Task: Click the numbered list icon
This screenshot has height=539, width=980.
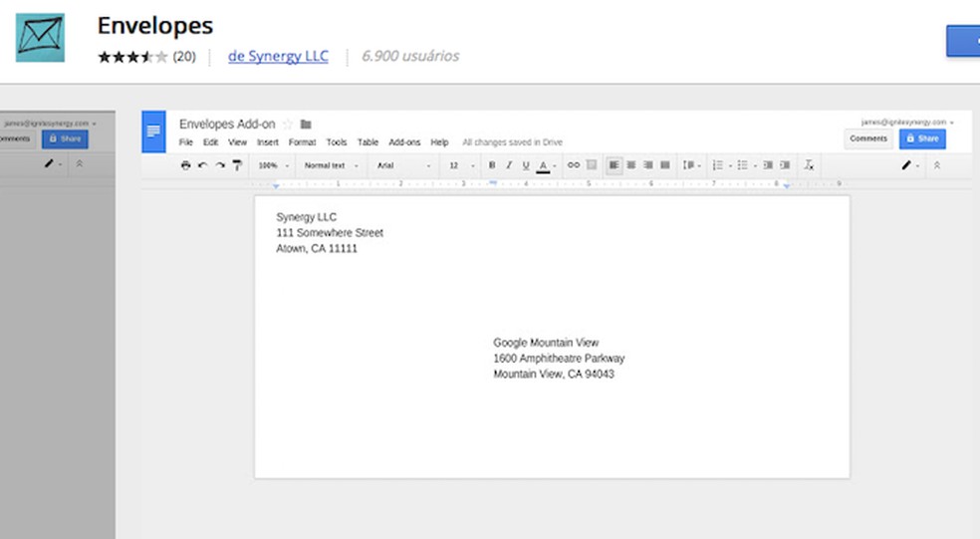Action: pos(717,165)
